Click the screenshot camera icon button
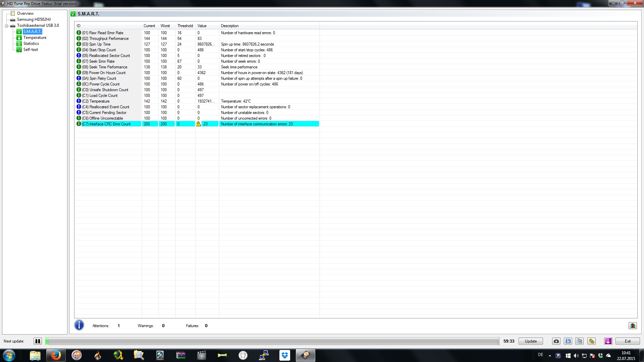 556,341
